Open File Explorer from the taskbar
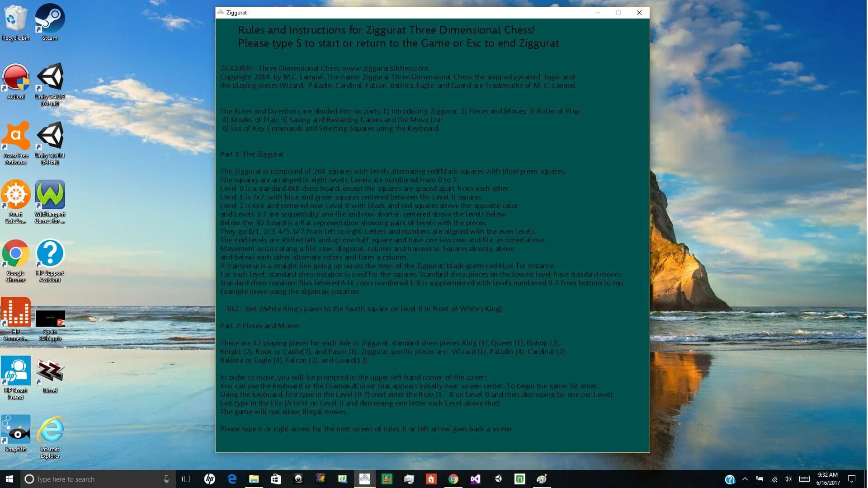The image size is (868, 488). point(254,479)
